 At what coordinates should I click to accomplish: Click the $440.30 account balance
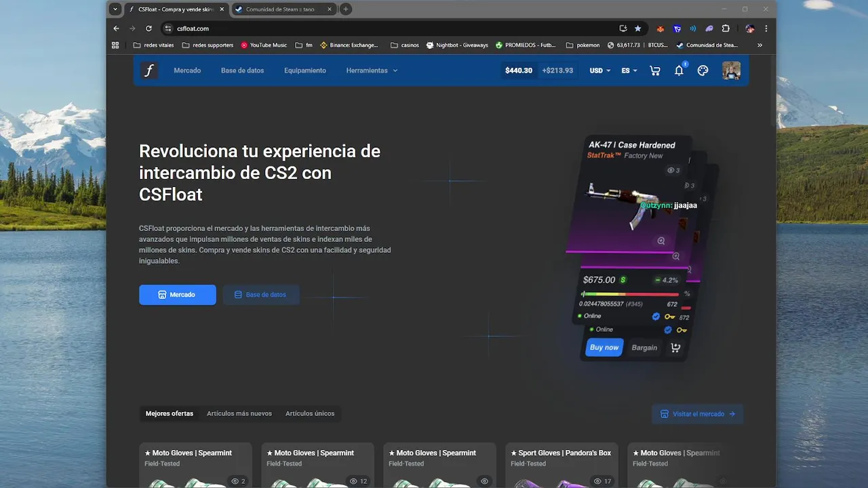(x=519, y=70)
